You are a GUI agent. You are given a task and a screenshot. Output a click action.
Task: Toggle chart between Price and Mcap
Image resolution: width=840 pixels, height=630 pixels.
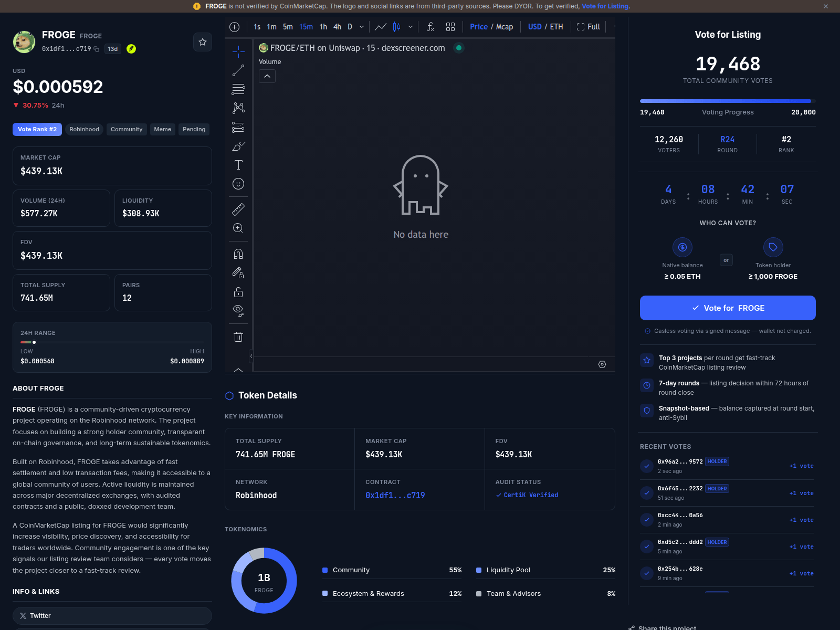pyautogui.click(x=491, y=27)
